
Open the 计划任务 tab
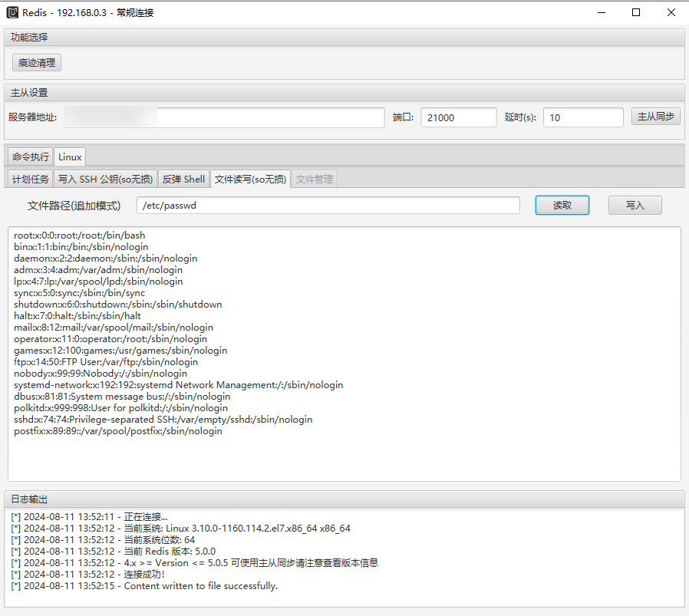[31, 180]
